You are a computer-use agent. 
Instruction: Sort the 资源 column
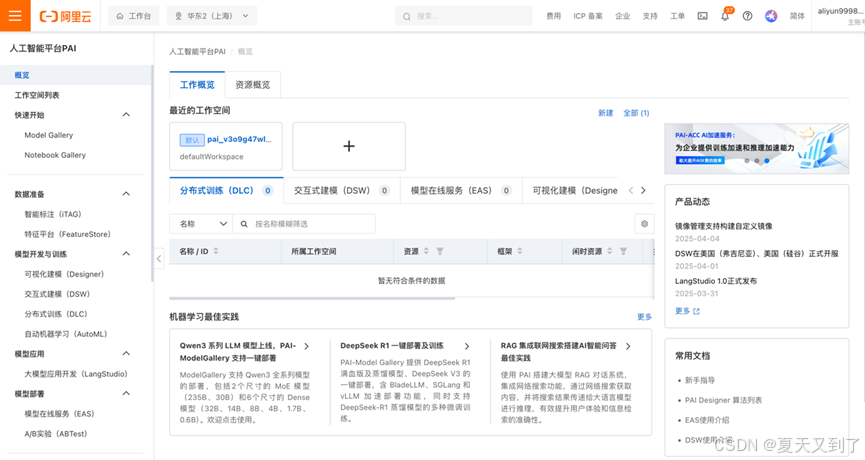click(x=426, y=251)
